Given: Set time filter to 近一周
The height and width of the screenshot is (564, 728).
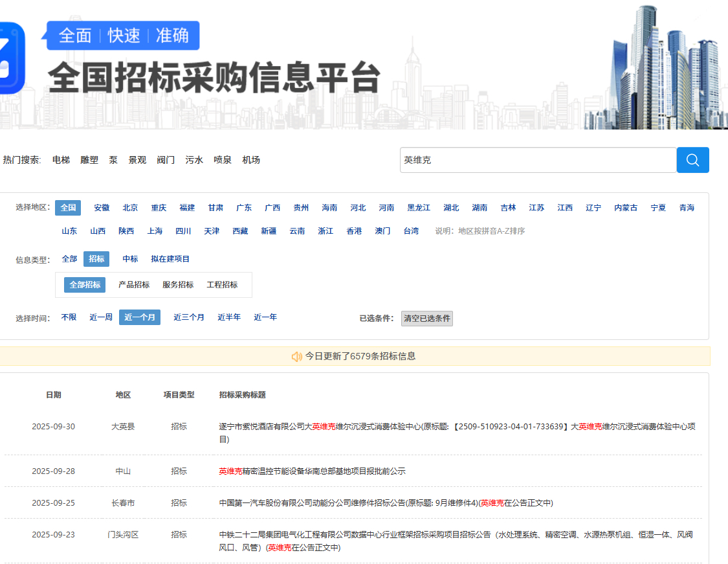Looking at the screenshot, I should pos(101,317).
